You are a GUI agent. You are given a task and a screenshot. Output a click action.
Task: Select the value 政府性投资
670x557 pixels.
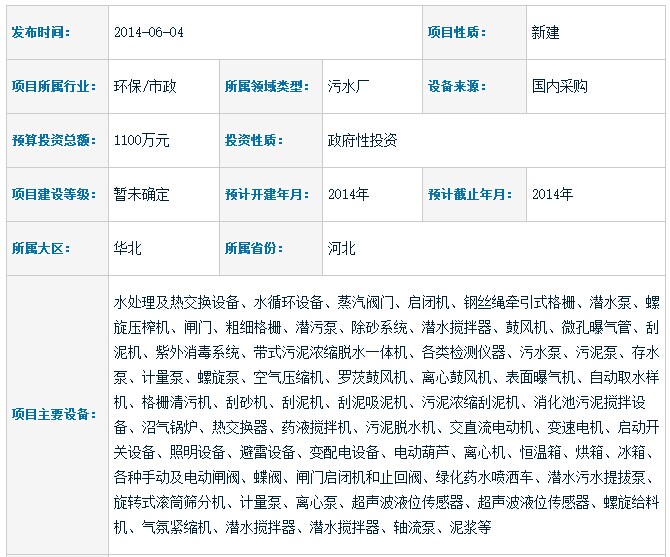point(362,140)
